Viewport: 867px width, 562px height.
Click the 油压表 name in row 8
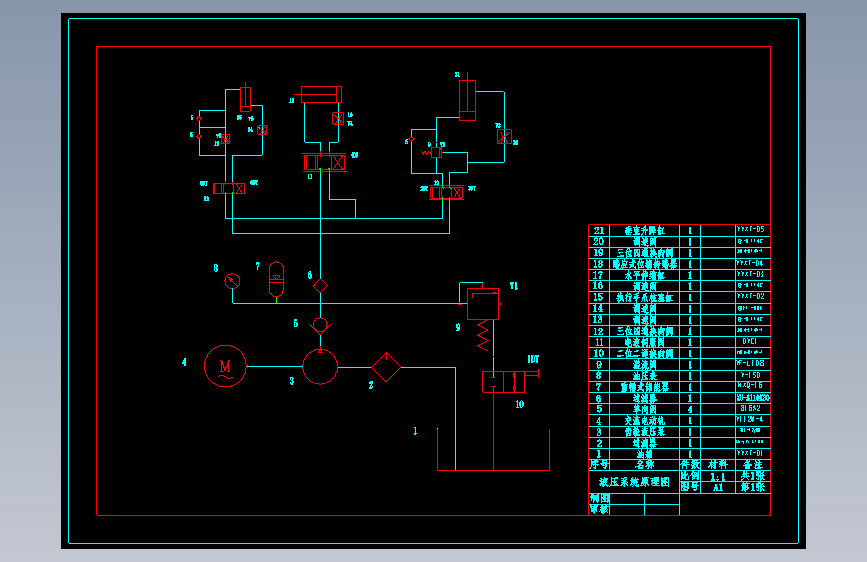tap(644, 376)
